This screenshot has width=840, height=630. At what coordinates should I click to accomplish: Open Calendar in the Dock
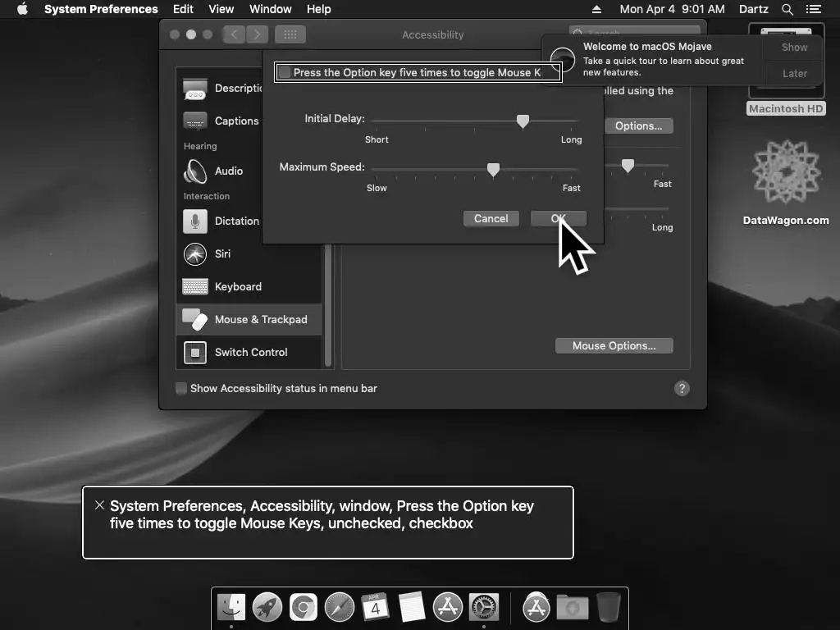(375, 608)
